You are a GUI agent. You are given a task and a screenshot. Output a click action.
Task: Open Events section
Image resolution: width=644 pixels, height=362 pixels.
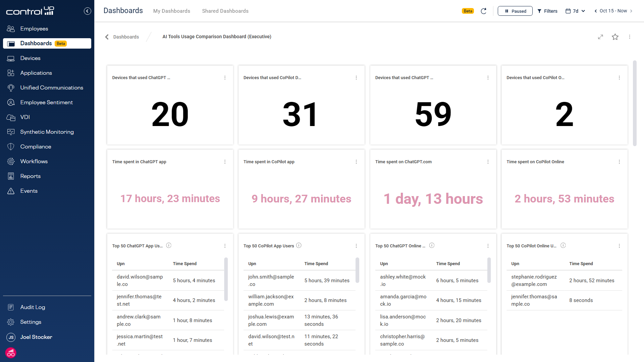pyautogui.click(x=47, y=191)
